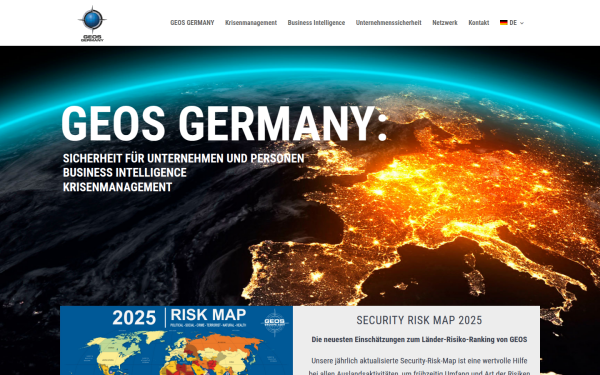Viewport: 600px width, 375px height.
Task: Click the Länder-Risiko-Ranking von GEOS subtitle
Action: click(419, 339)
